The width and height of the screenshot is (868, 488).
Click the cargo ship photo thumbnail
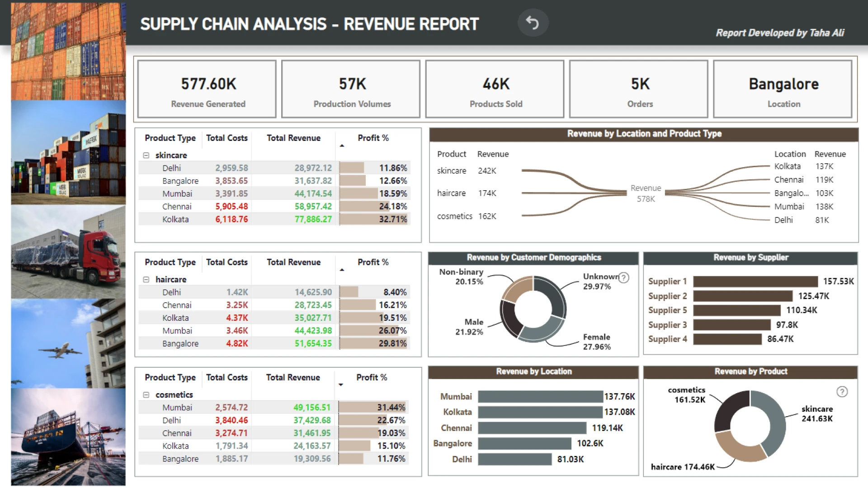coord(68,437)
